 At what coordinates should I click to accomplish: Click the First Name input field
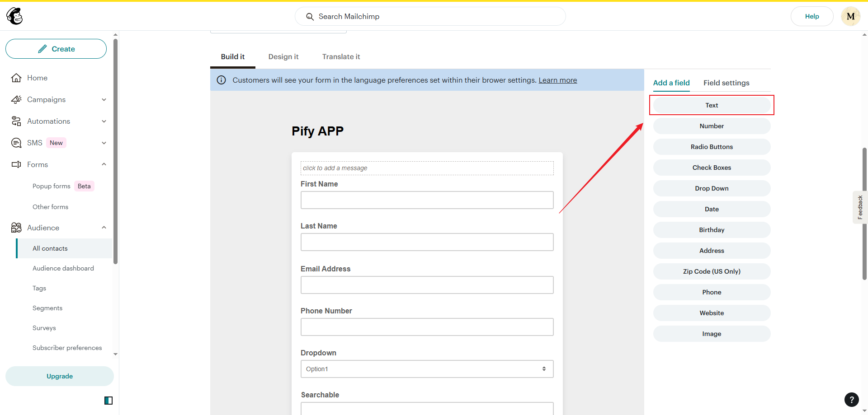pyautogui.click(x=427, y=200)
